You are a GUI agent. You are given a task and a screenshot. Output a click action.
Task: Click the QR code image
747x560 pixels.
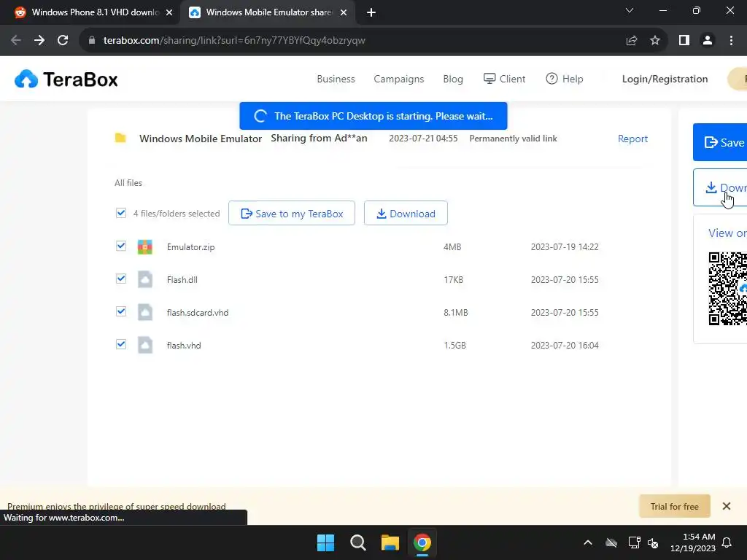point(727,289)
